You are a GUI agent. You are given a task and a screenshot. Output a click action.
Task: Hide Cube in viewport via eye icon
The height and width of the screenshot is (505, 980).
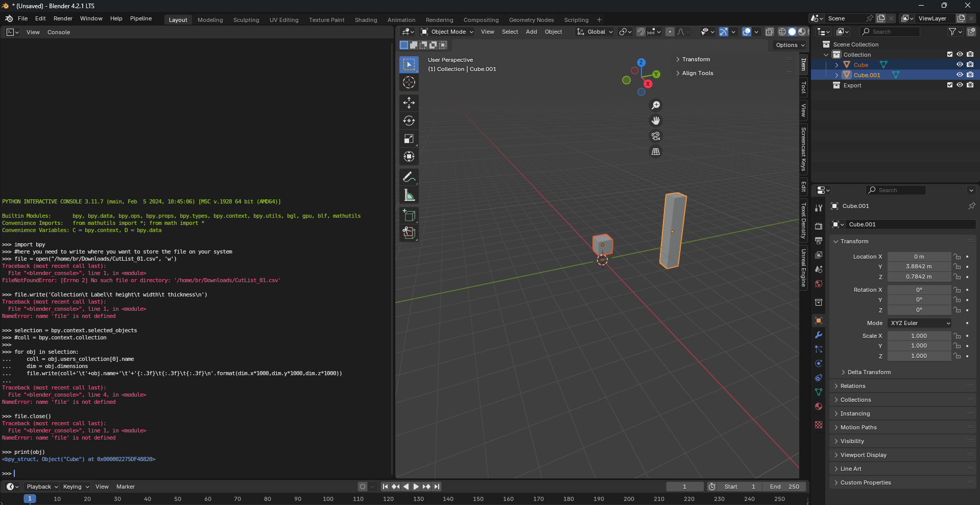(x=960, y=64)
